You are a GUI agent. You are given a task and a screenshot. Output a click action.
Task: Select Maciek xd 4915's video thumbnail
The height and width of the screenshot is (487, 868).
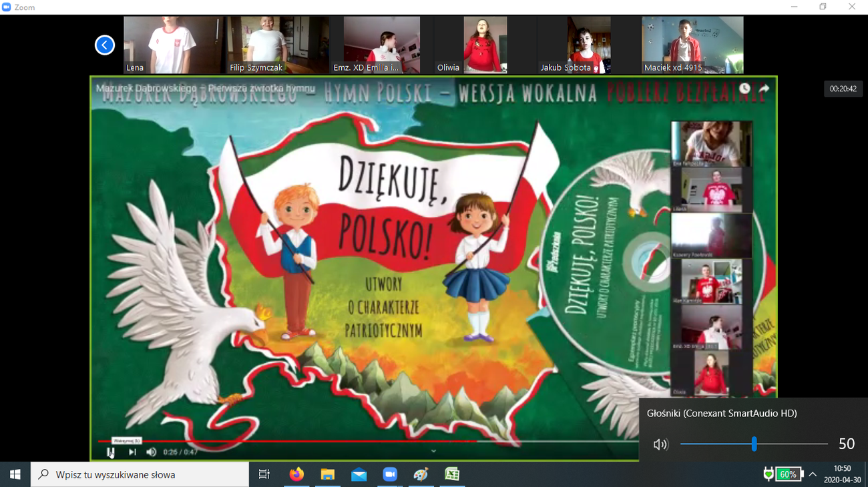[692, 45]
